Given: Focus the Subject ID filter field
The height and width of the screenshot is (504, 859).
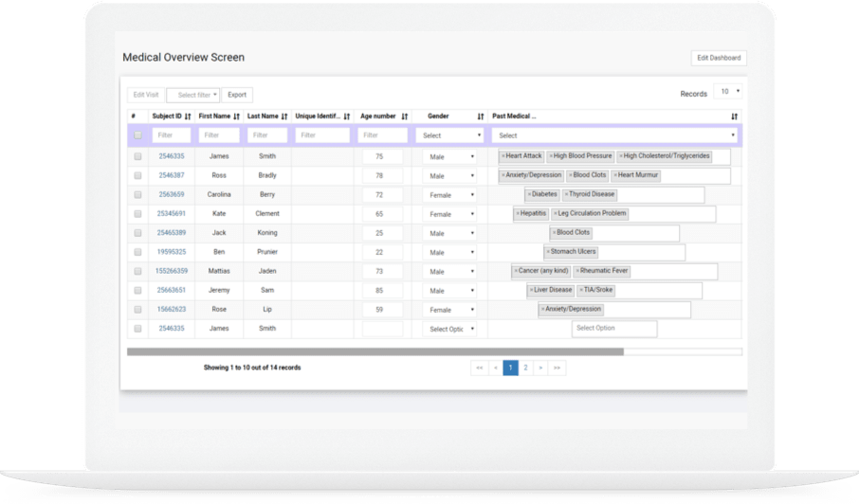Looking at the screenshot, I should pyautogui.click(x=172, y=135).
